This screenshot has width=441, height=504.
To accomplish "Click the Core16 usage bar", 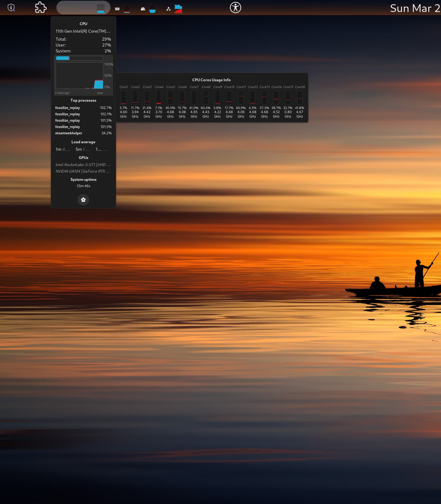I will click(x=299, y=97).
